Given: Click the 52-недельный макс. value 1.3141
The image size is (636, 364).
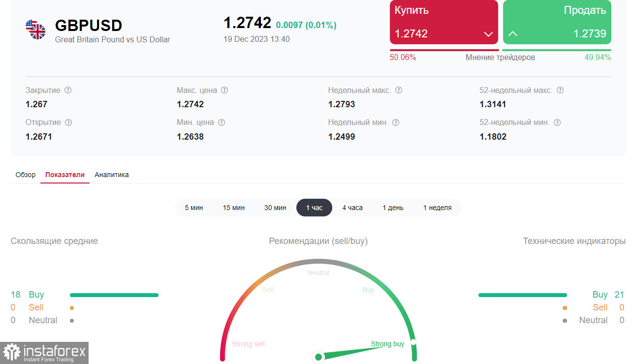Looking at the screenshot, I should coord(493,104).
